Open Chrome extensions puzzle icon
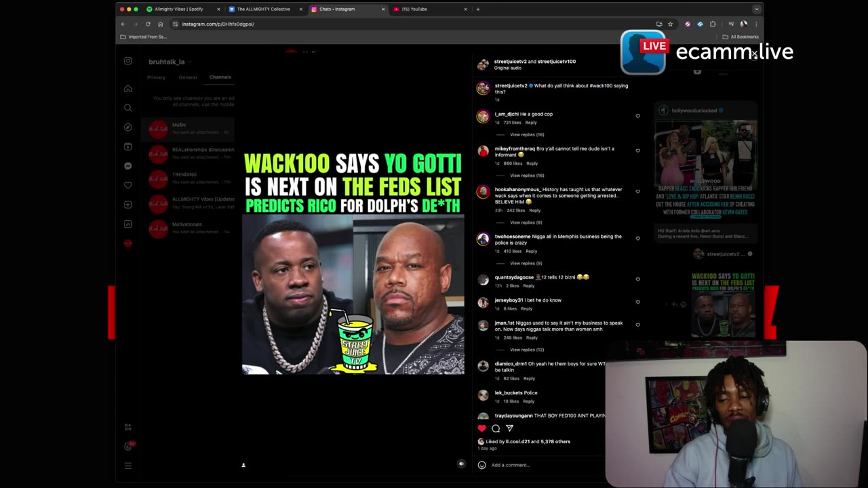 point(713,24)
